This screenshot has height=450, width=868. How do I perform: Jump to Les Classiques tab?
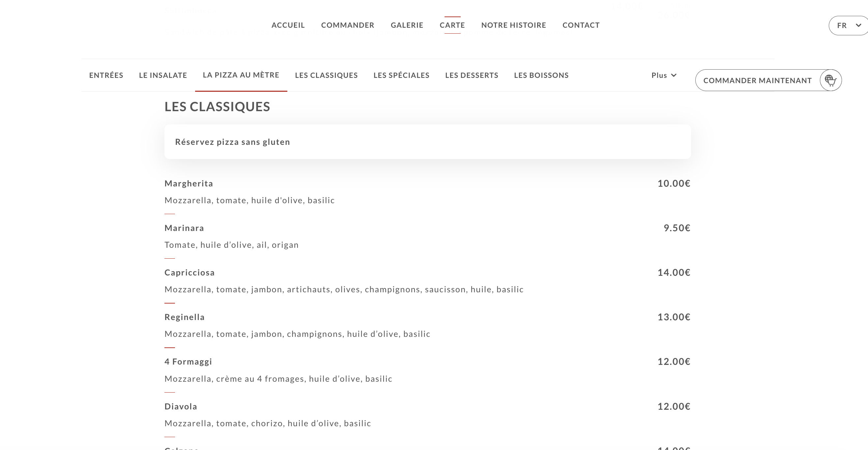tap(326, 75)
